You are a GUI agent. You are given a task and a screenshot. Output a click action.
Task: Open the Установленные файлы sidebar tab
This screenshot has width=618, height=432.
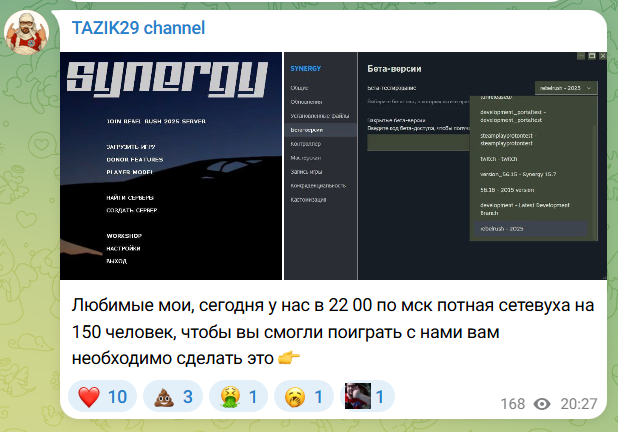(320, 116)
